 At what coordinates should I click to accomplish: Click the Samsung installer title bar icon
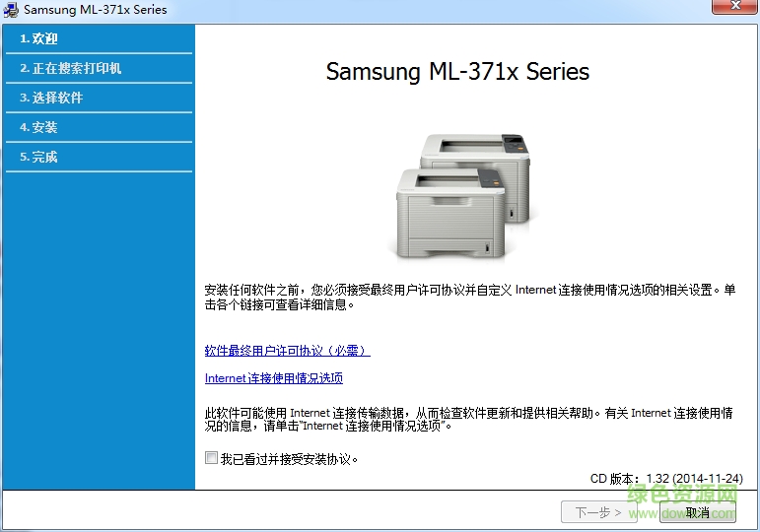coord(11,10)
